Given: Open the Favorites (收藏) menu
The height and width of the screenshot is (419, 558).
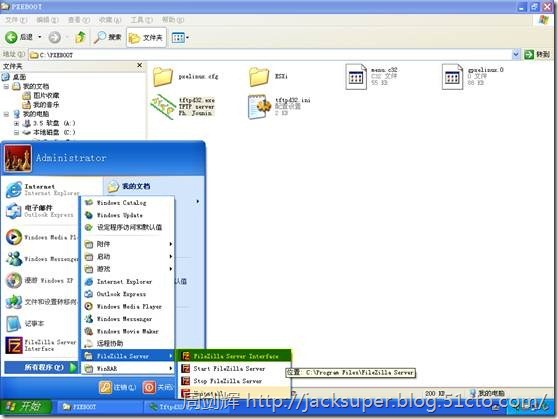Looking at the screenshot, I should [x=110, y=20].
